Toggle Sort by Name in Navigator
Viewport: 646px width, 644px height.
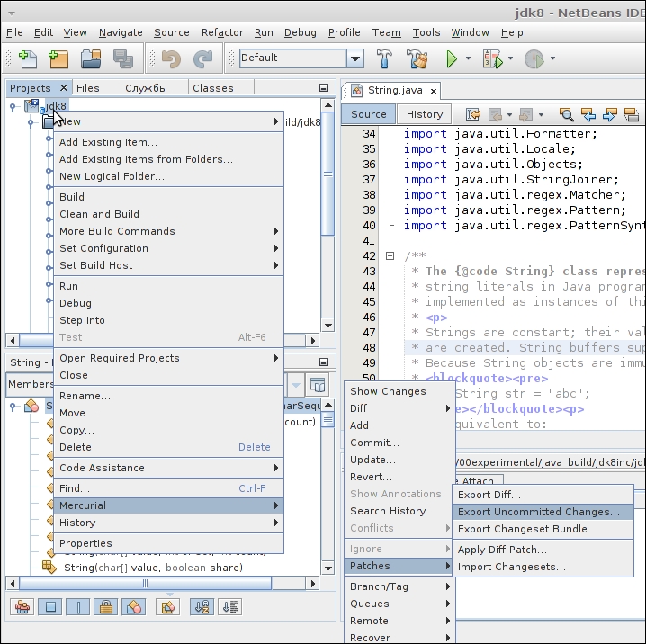(x=202, y=607)
